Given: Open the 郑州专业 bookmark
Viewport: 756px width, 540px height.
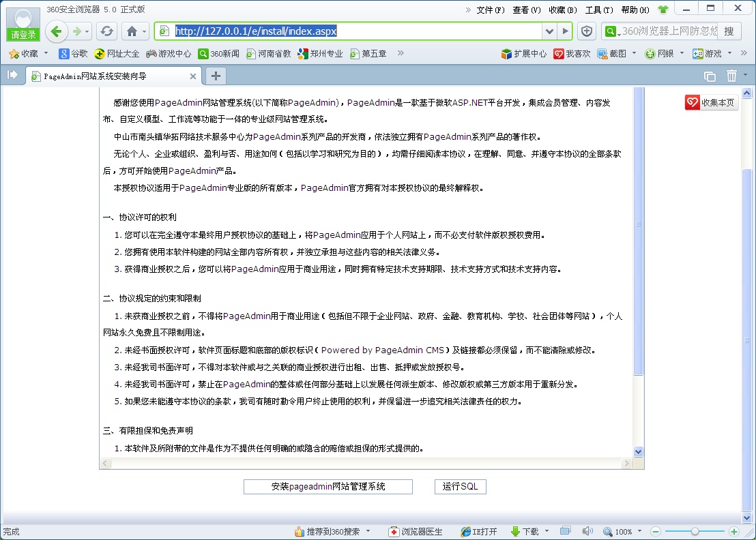Looking at the screenshot, I should (320, 53).
